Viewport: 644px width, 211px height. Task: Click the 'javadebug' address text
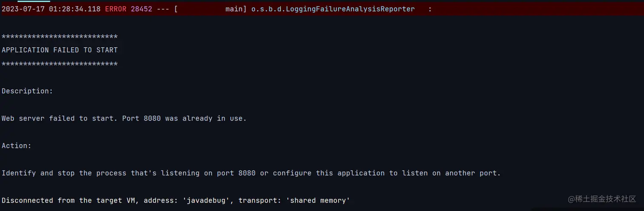pyautogui.click(x=206, y=200)
